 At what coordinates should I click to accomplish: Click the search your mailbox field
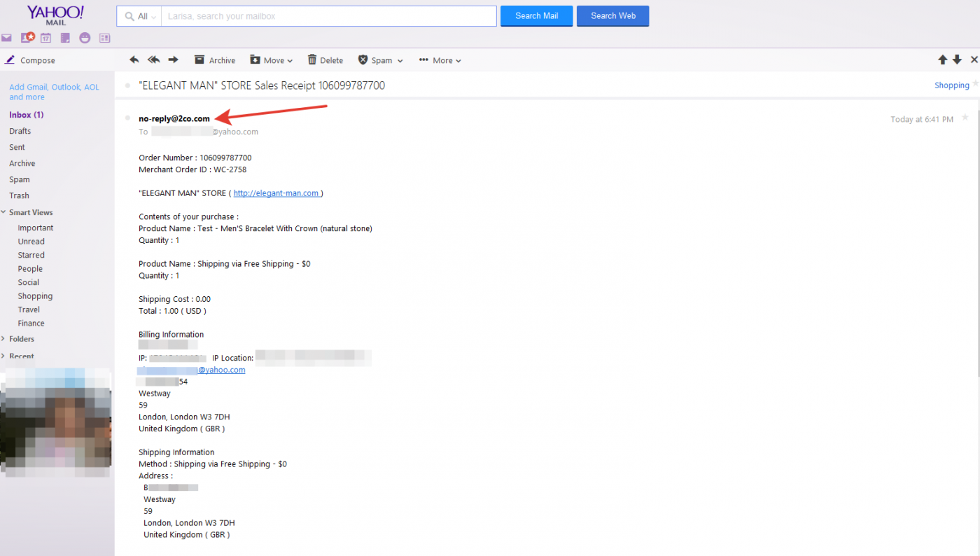coord(329,16)
